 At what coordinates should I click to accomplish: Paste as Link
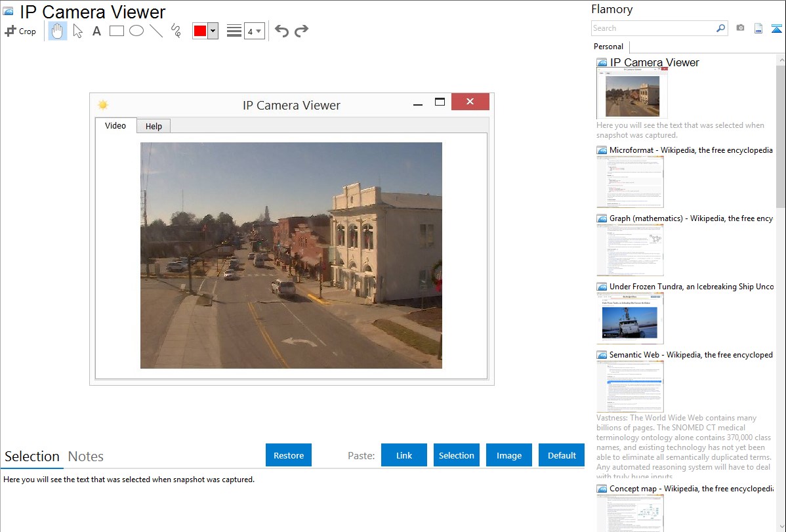(404, 455)
